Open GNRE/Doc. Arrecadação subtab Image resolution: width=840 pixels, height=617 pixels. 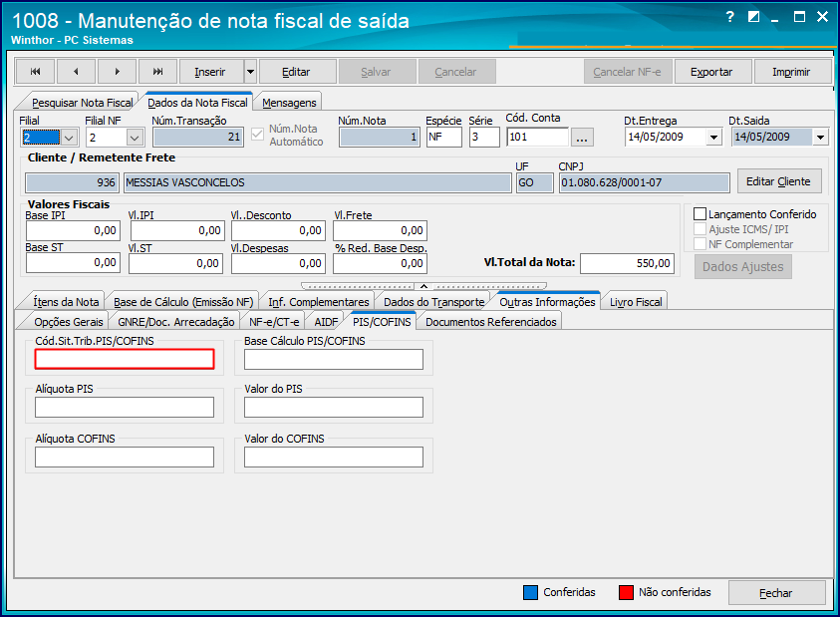(x=175, y=322)
